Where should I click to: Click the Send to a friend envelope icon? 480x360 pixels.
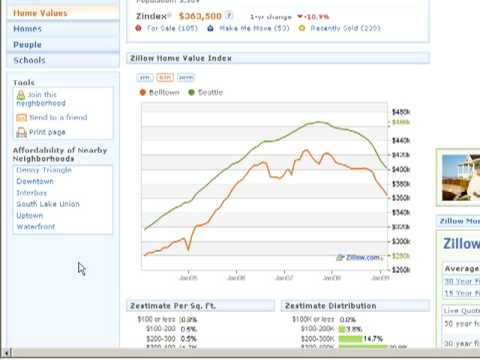tap(21, 118)
